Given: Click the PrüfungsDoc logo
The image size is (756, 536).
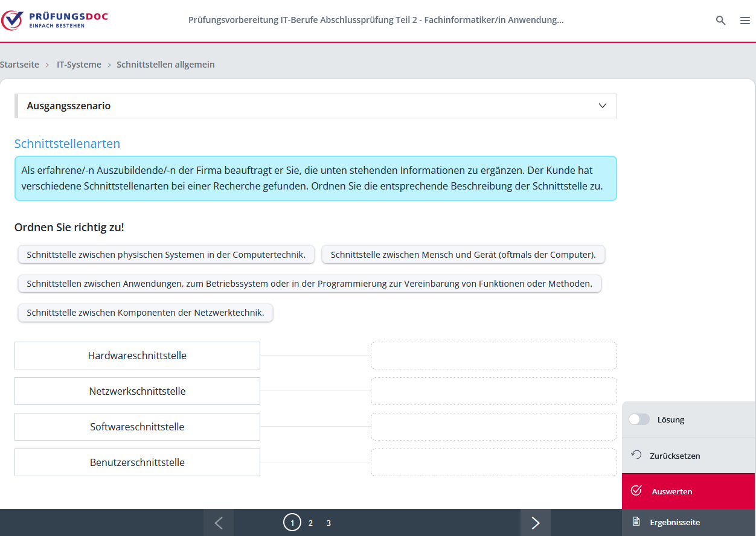Looking at the screenshot, I should 54,20.
